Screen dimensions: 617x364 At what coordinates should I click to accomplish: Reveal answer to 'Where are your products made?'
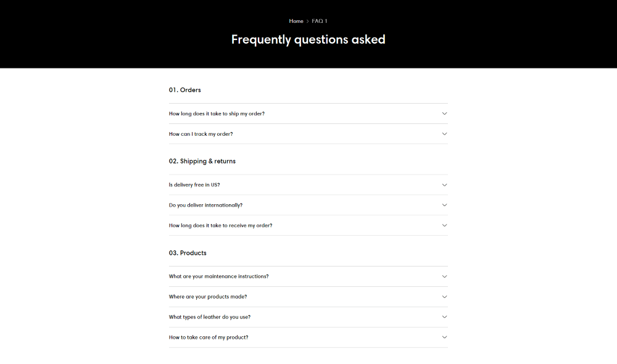tap(208, 297)
